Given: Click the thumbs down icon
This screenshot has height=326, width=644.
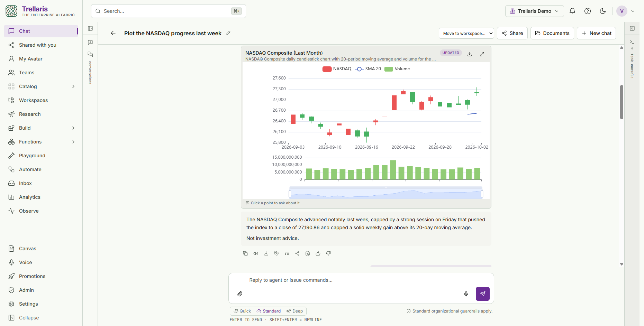Looking at the screenshot, I should (328, 253).
